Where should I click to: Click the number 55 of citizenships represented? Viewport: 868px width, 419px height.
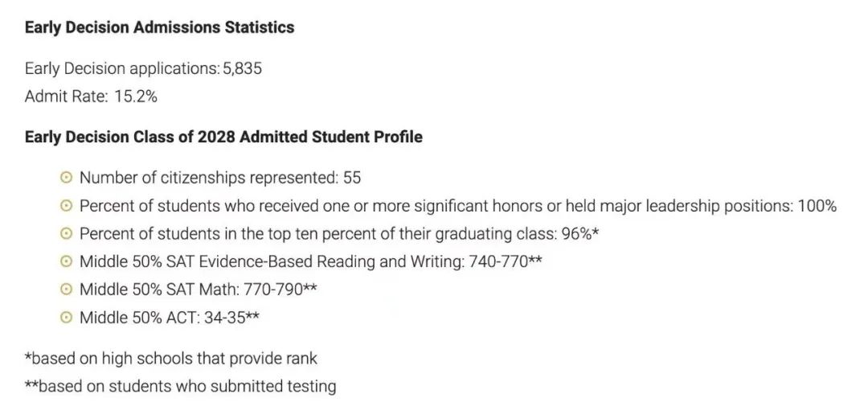click(x=352, y=178)
